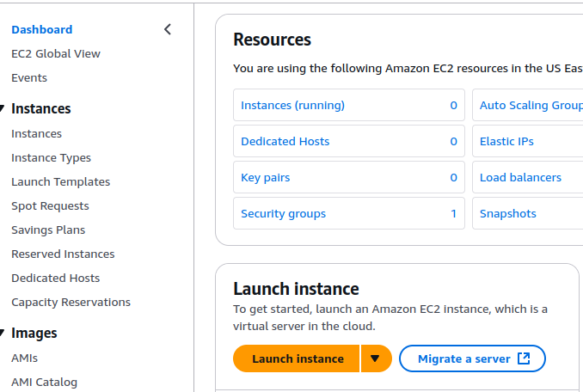Open AMI Catalog in the sidebar

point(44,382)
